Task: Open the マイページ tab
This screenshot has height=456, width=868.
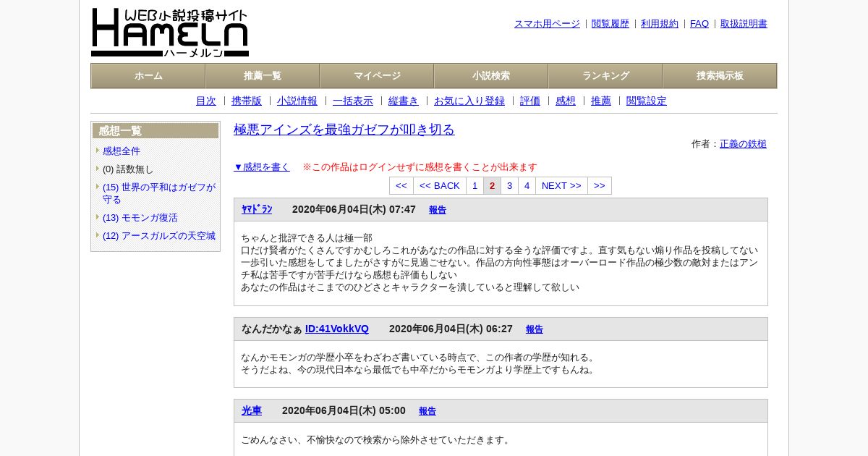Action: point(377,76)
